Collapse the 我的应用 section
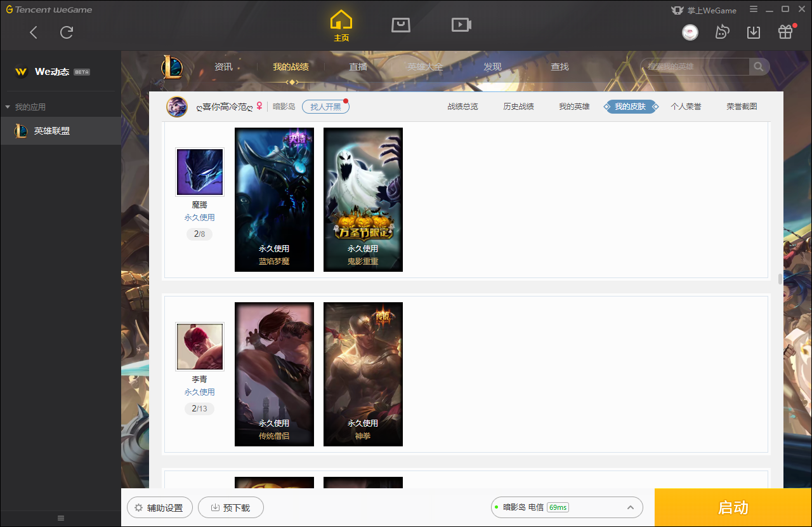The image size is (812, 527). (x=25, y=107)
